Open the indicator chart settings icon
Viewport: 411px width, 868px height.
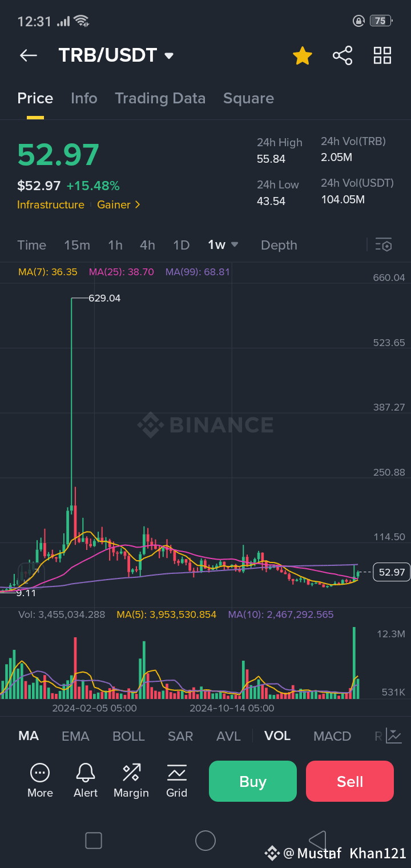[394, 736]
